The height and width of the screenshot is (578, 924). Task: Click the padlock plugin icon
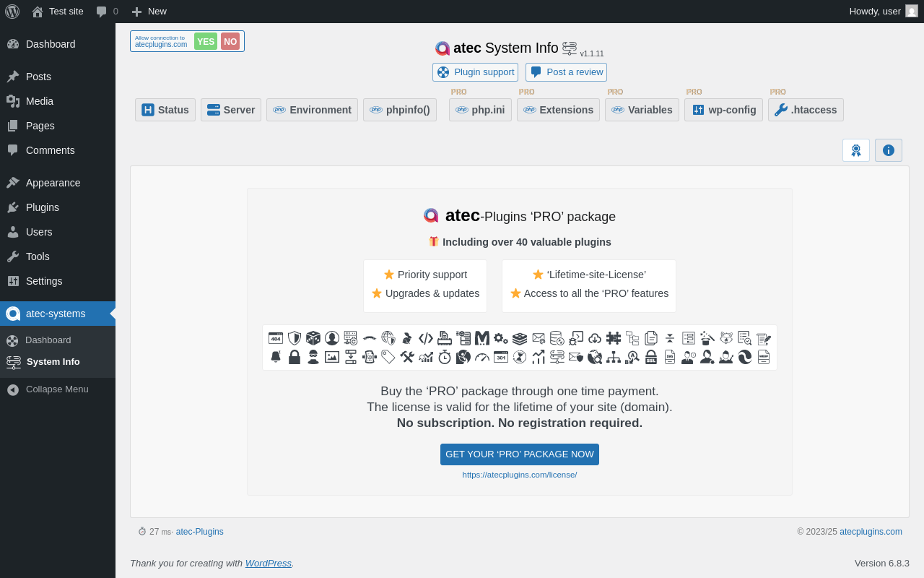tap(295, 357)
